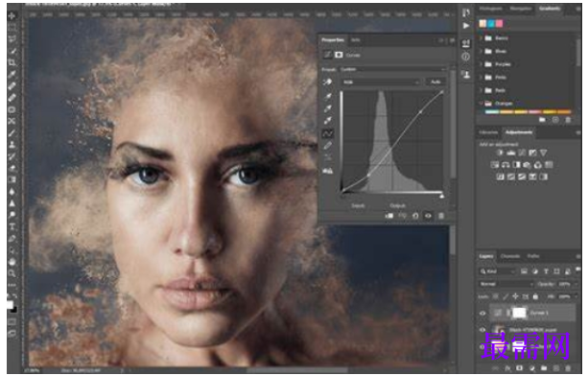588x376 pixels.
Task: Select the Crop tool
Action: point(12,62)
